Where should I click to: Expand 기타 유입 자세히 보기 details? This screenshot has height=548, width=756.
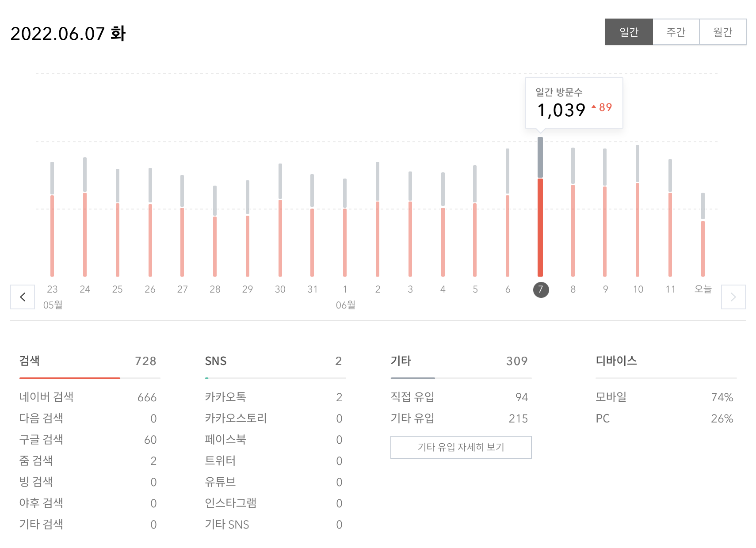[461, 447]
